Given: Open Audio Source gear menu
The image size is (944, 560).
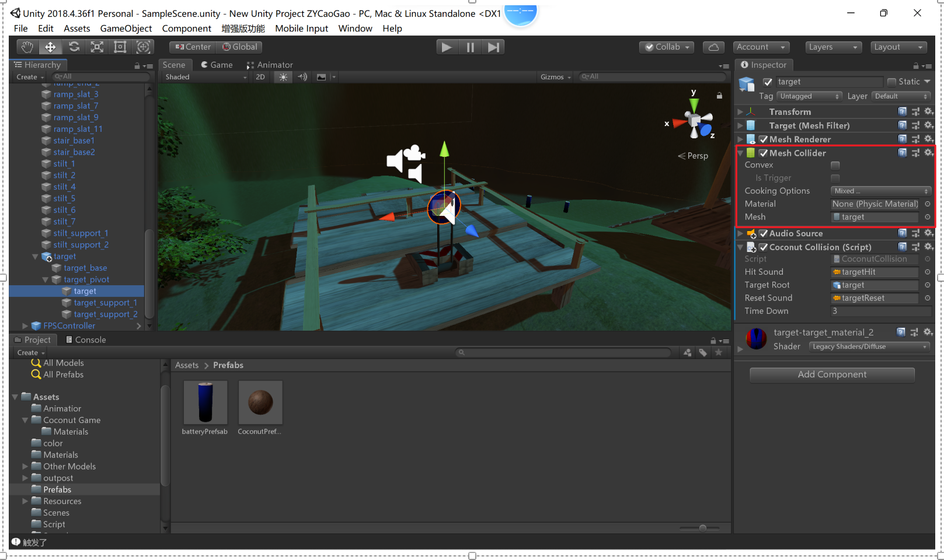Looking at the screenshot, I should (929, 233).
